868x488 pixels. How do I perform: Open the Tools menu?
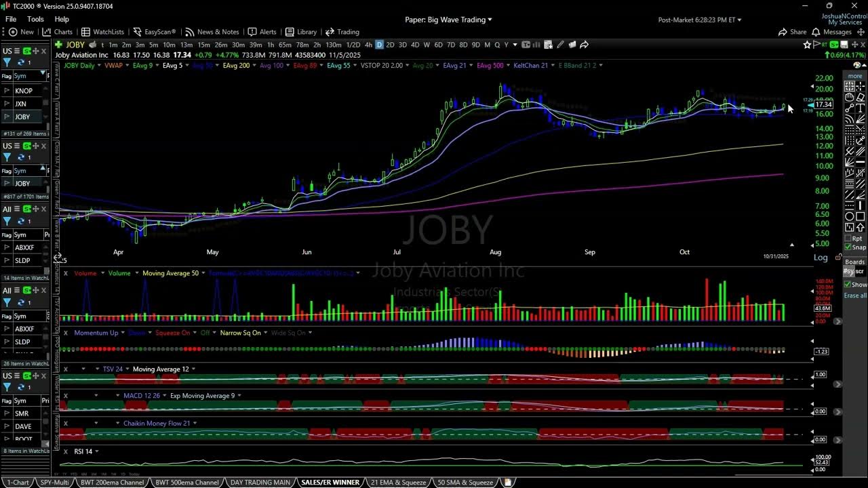pos(35,18)
